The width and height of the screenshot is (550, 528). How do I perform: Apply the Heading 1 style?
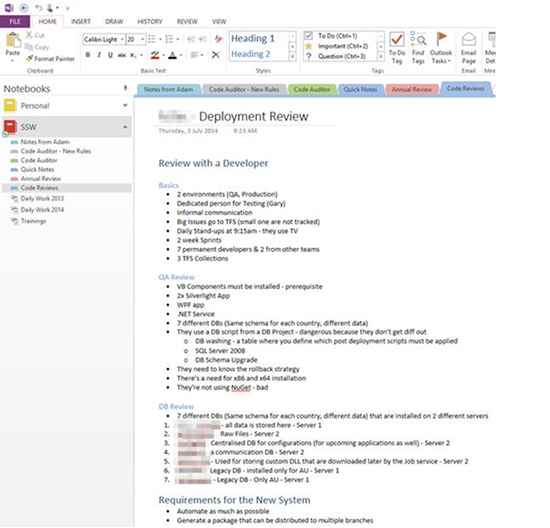253,38
